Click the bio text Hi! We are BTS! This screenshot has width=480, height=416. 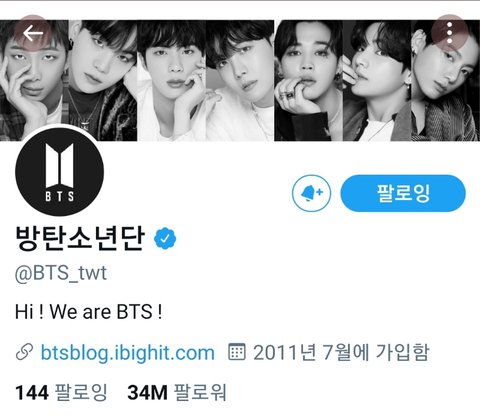89,311
